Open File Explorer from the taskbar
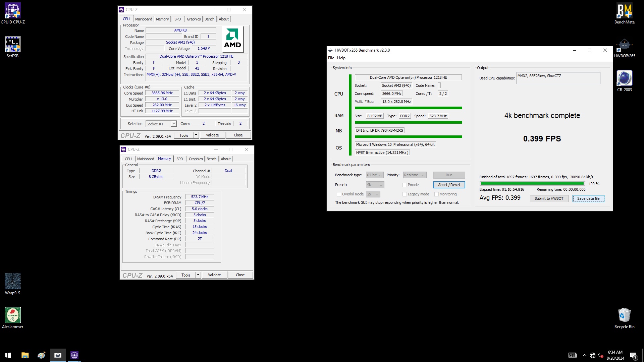 pyautogui.click(x=25, y=355)
